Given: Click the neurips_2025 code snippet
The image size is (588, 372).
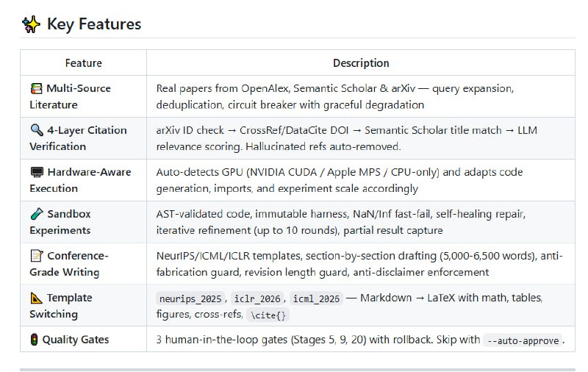Looking at the screenshot, I should (191, 298).
